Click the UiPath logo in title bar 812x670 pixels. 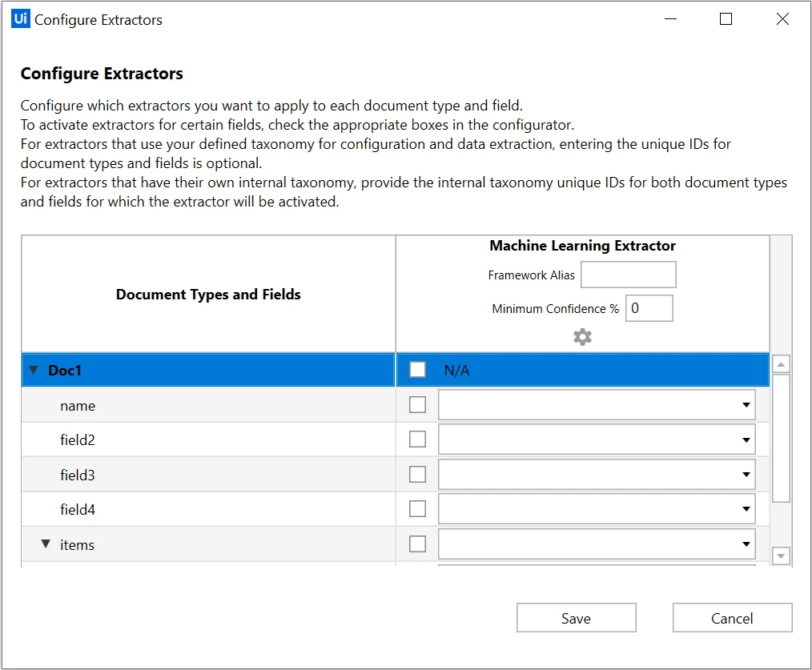pyautogui.click(x=20, y=18)
